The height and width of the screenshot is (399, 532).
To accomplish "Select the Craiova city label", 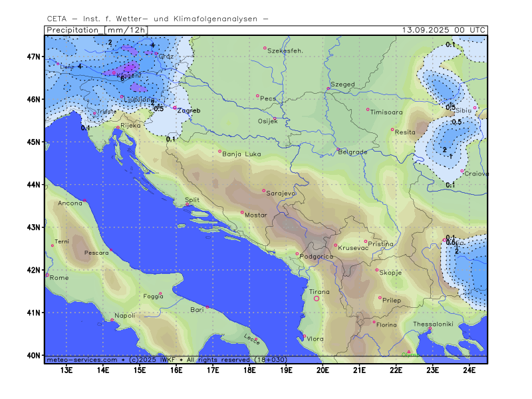I will coord(476,174).
